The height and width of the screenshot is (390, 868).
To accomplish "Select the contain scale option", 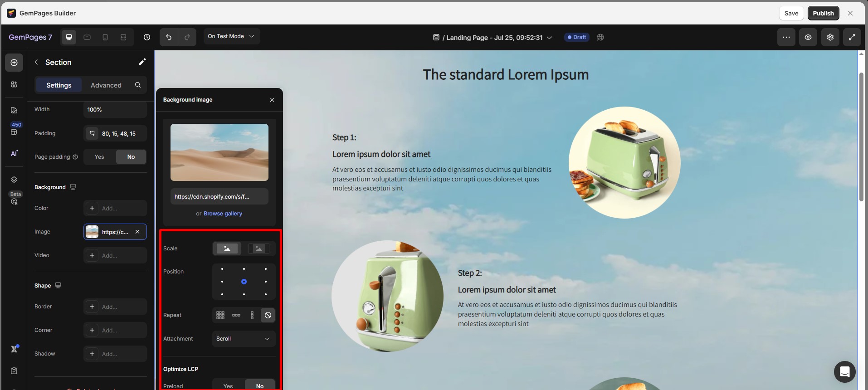I will [x=259, y=249].
